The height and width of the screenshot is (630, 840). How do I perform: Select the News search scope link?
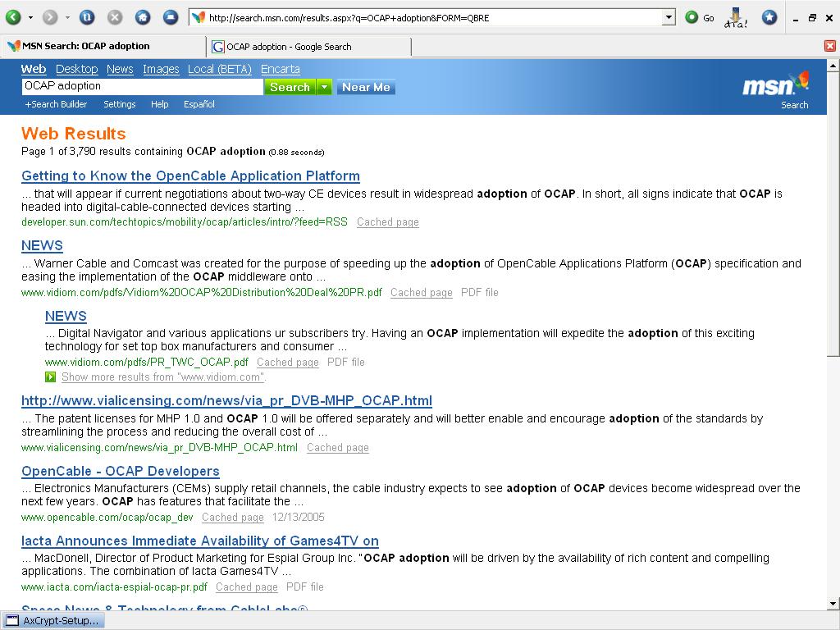point(120,69)
